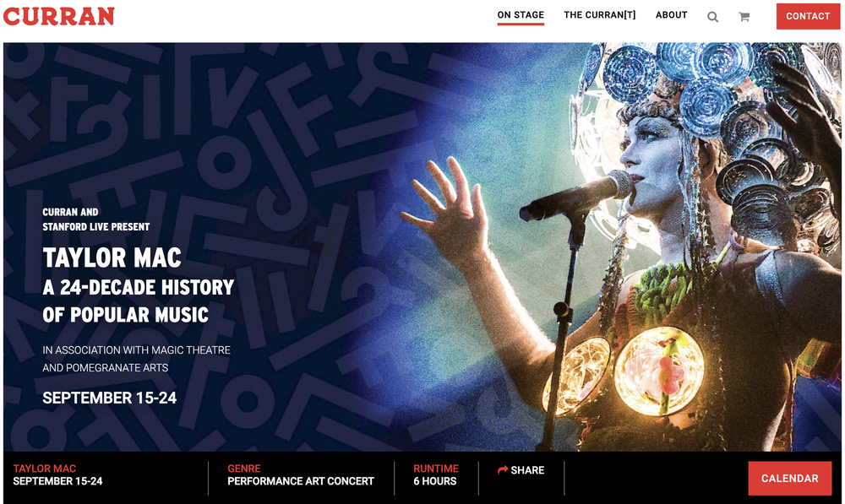Open THE CURRAN[T] menu item
The height and width of the screenshot is (504, 845).
coord(600,15)
